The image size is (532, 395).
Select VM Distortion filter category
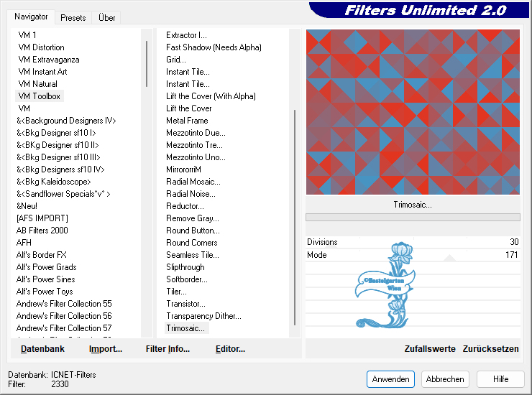click(41, 47)
